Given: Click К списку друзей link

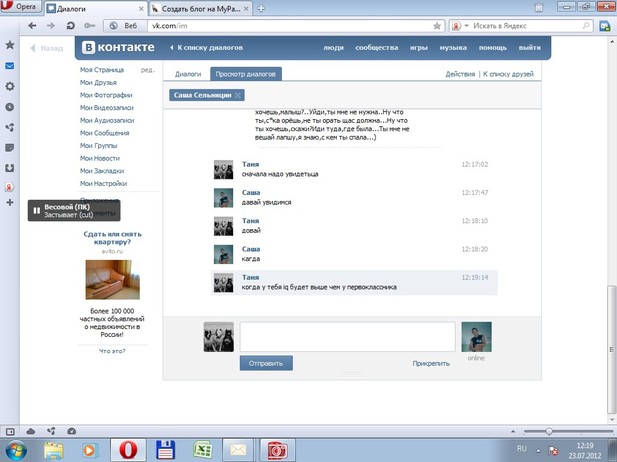Looking at the screenshot, I should [x=508, y=74].
